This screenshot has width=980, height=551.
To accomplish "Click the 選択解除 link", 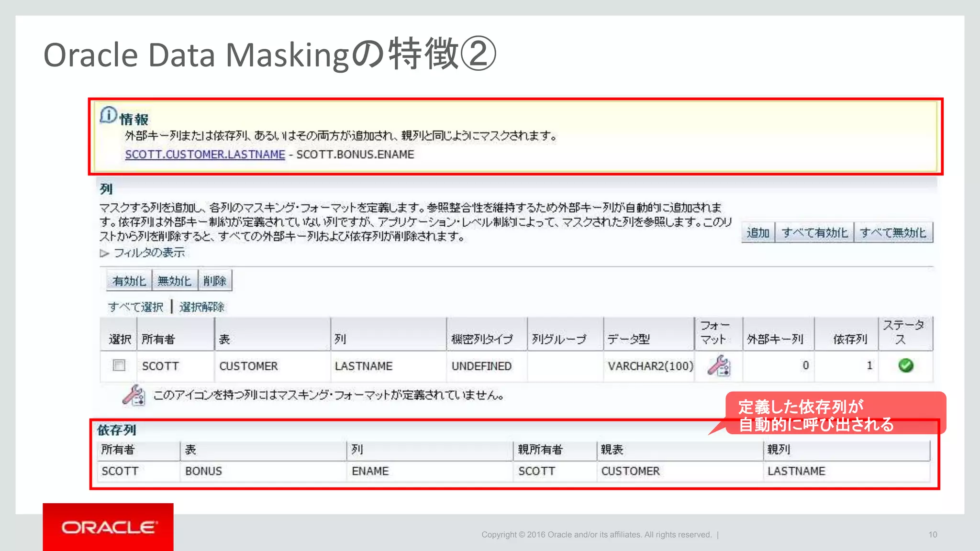I will pyautogui.click(x=202, y=307).
